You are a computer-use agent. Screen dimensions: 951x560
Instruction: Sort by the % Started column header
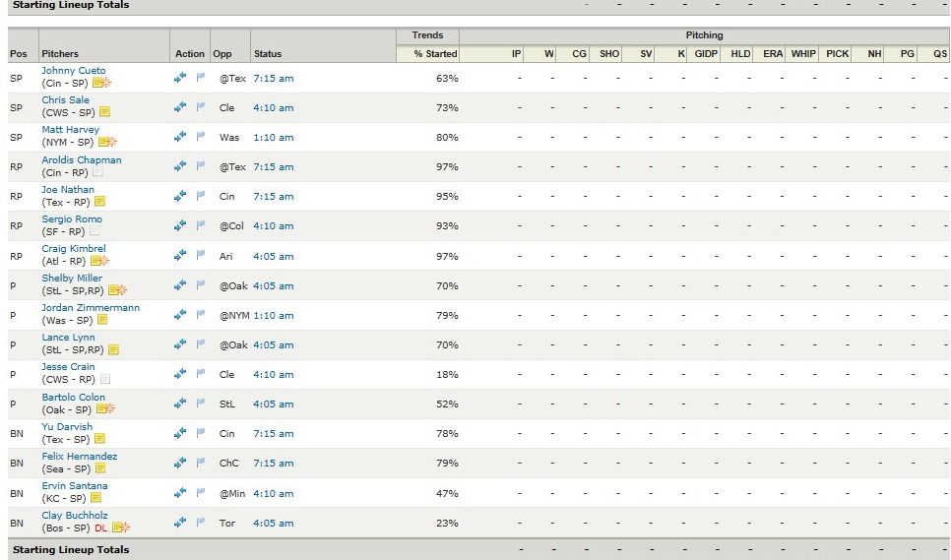435,53
